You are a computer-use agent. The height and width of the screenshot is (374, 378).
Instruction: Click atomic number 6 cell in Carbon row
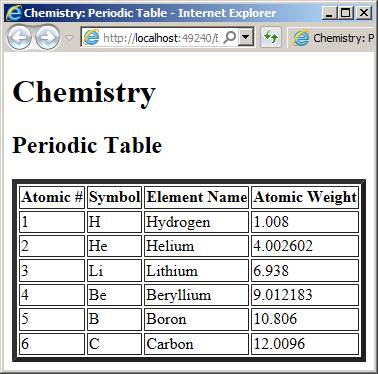click(52, 344)
